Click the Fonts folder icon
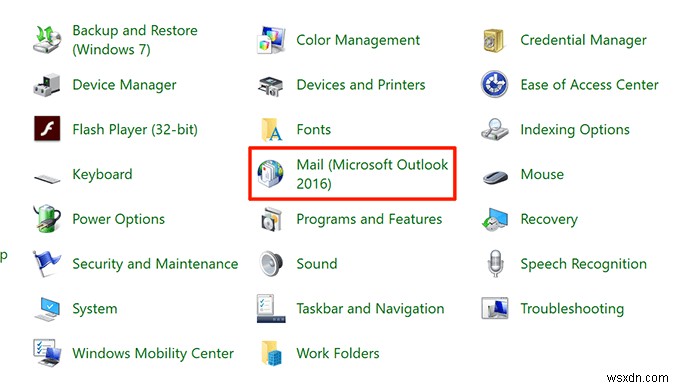The width and height of the screenshot is (680, 388). pos(271,130)
